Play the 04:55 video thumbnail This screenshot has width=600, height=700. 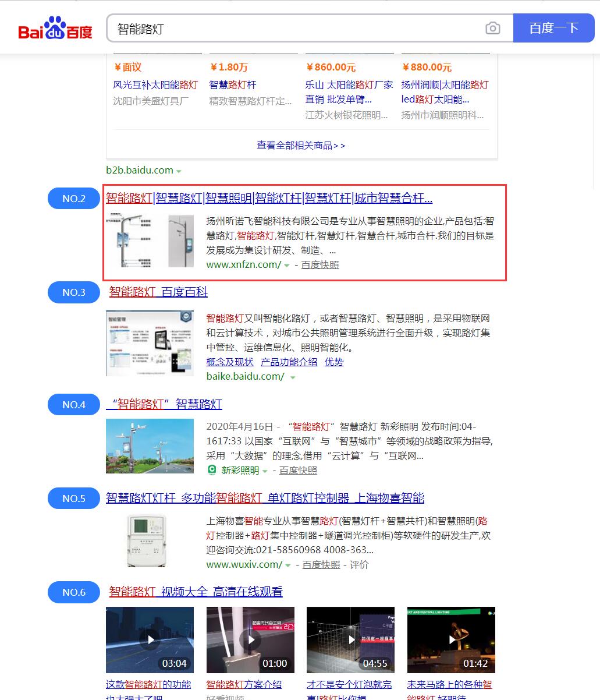tap(351, 640)
